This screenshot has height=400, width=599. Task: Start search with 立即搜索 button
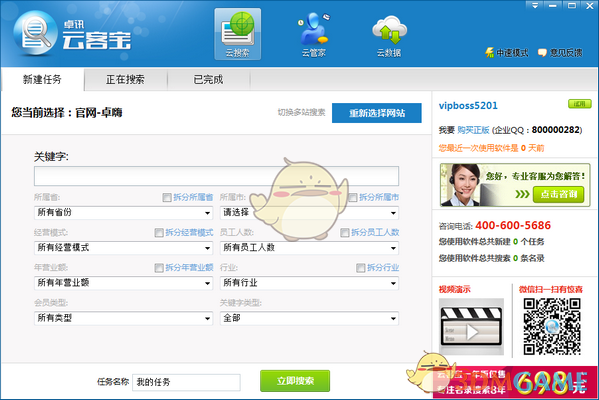[x=295, y=381]
